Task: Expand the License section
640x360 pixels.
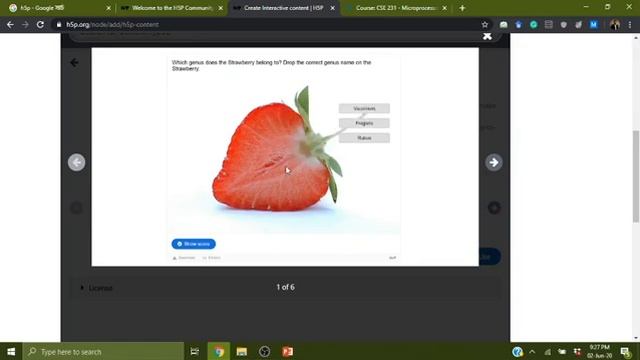Action: [x=97, y=288]
